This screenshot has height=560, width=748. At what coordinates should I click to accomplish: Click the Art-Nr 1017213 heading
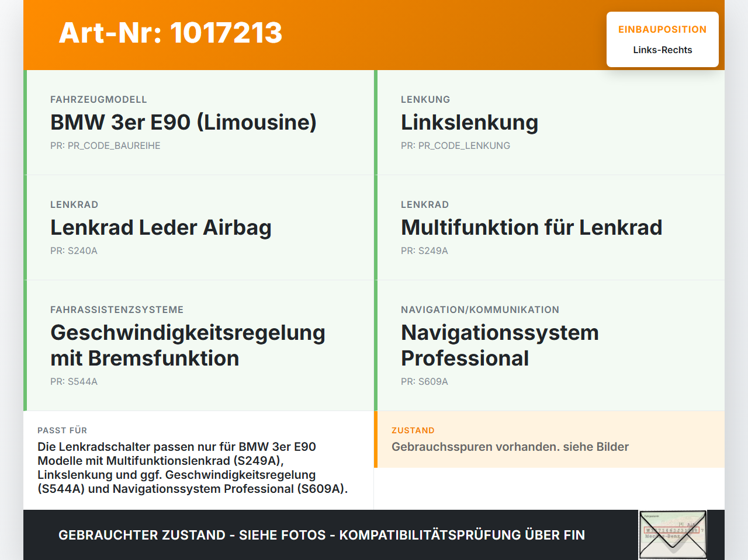170,33
